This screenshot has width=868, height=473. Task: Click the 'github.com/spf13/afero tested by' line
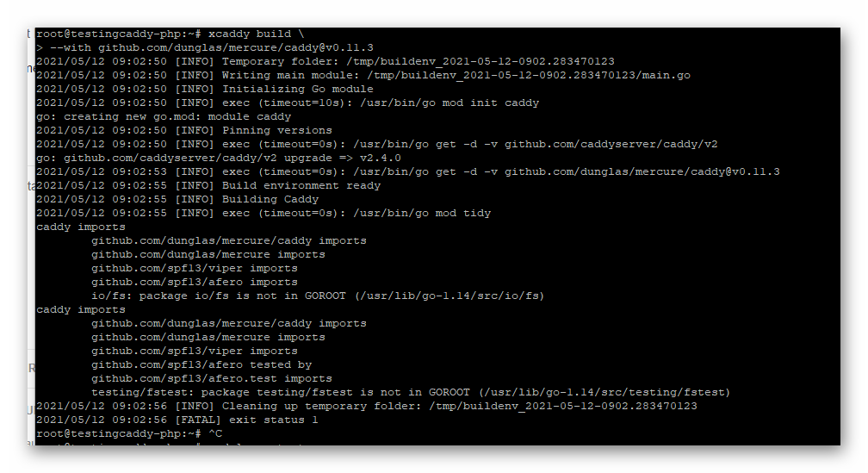tap(201, 364)
